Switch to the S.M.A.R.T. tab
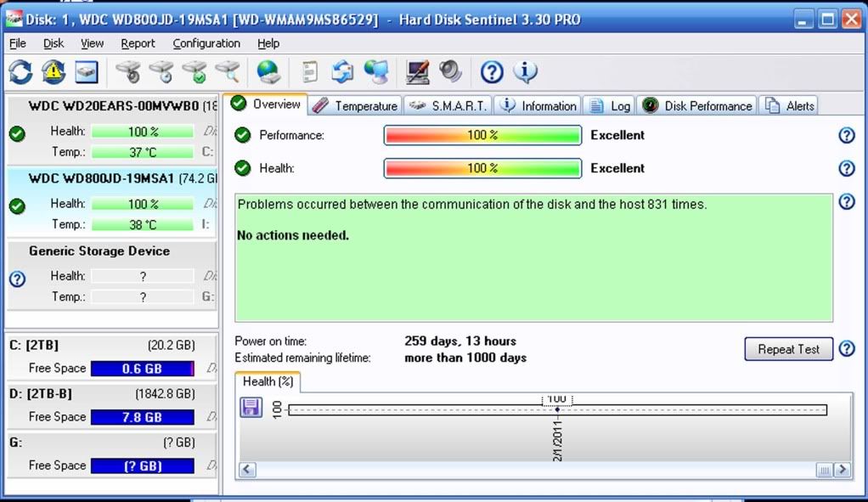 point(449,105)
